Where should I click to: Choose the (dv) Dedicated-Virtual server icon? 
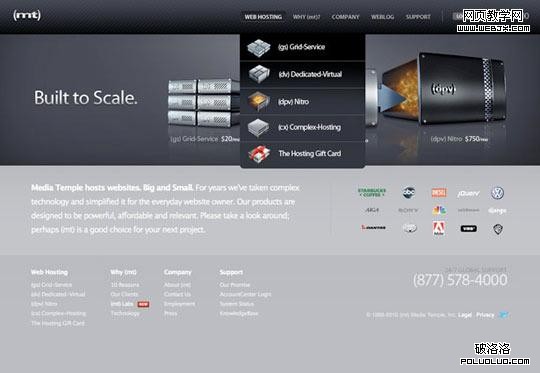coord(259,74)
